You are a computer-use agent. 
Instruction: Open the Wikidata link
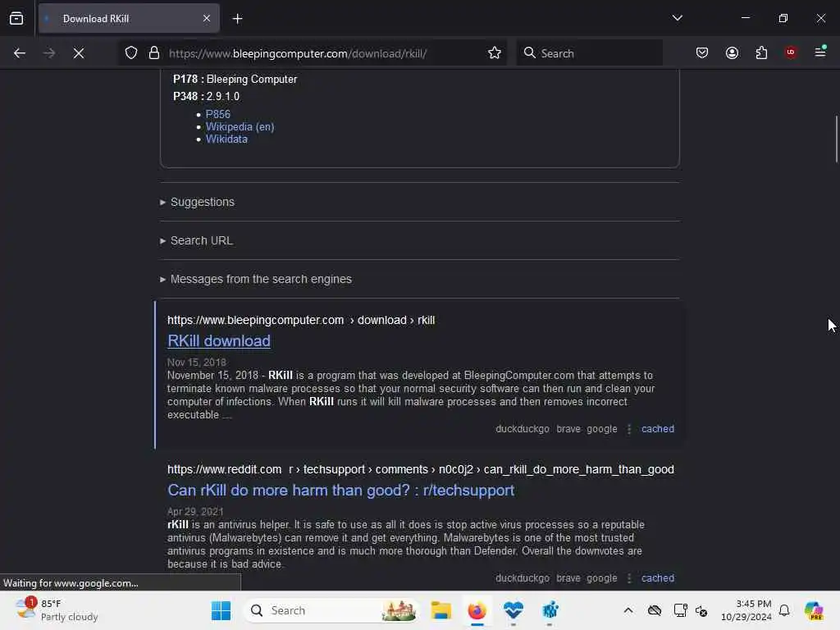pos(226,139)
